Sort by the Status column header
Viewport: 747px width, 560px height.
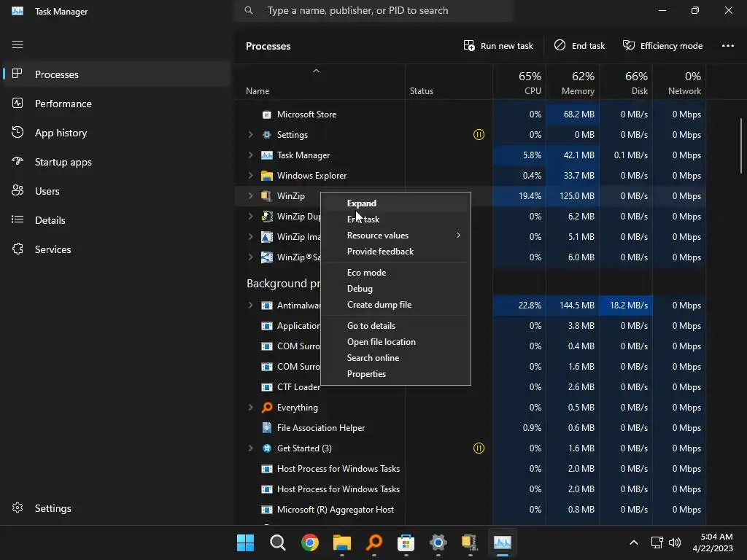pos(449,82)
